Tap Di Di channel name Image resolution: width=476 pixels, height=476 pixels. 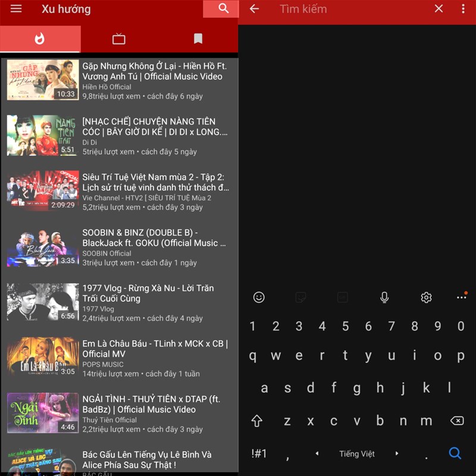pos(90,142)
